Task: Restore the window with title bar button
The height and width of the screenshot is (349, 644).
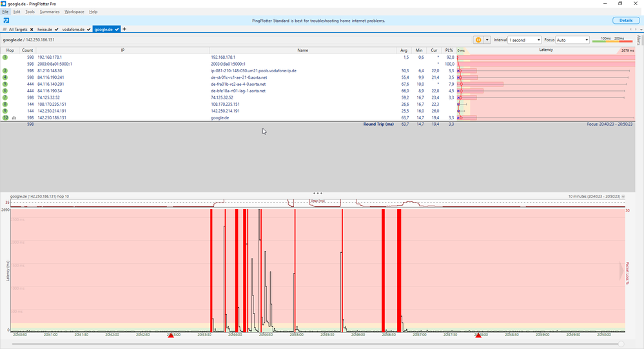Action: coord(620,4)
